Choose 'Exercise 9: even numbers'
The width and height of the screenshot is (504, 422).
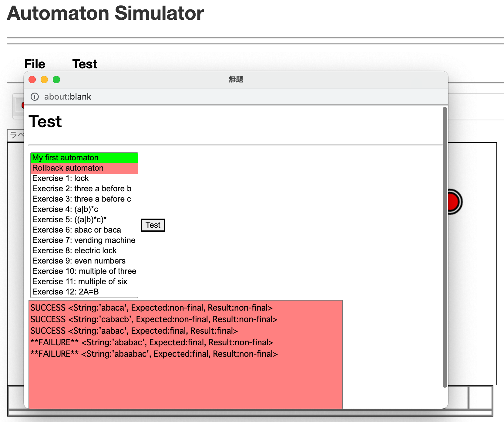point(84,261)
